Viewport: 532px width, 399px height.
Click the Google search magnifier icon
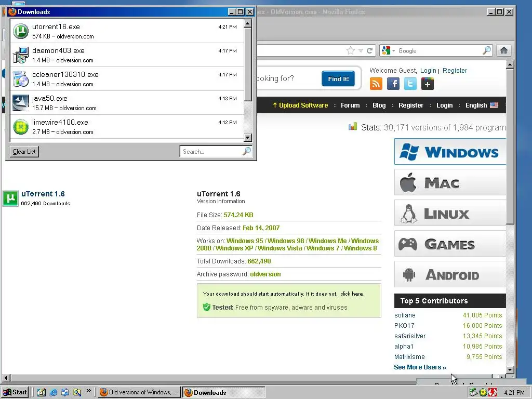pos(487,50)
